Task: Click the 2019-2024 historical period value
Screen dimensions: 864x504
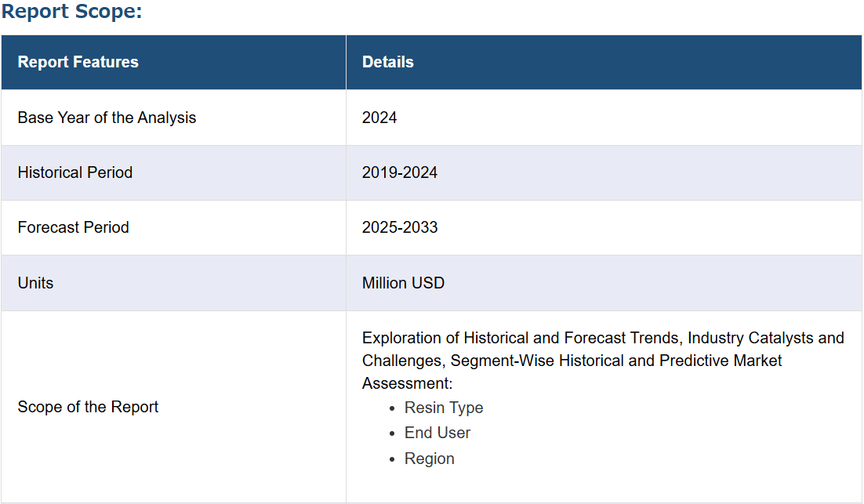Action: (x=400, y=173)
